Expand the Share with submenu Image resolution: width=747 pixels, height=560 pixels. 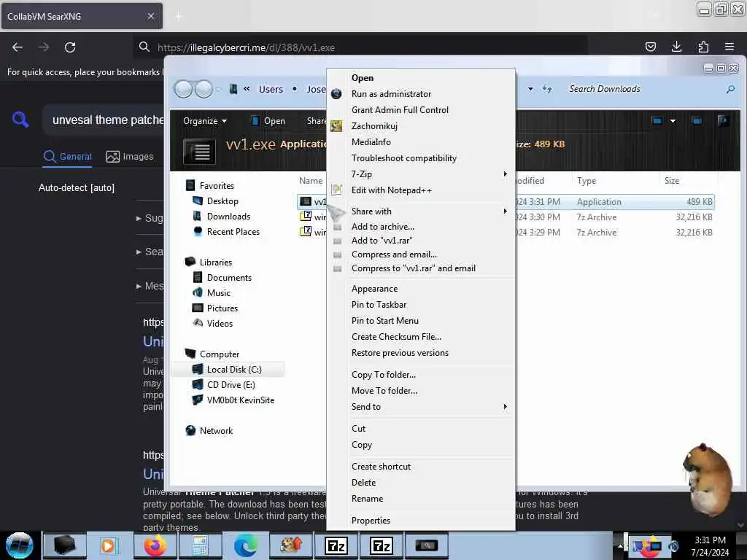pyautogui.click(x=420, y=211)
